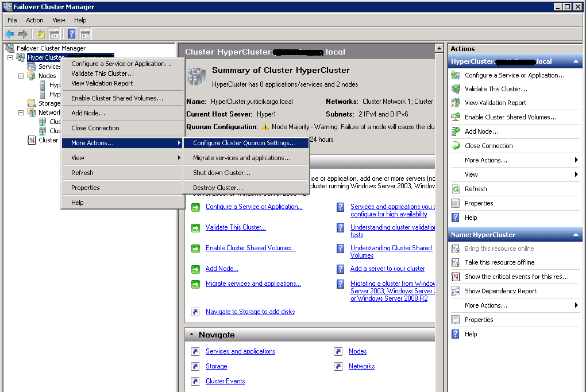Click the Close Connection icon in Actions pane
Screen dimensions: 586x392
click(456, 146)
